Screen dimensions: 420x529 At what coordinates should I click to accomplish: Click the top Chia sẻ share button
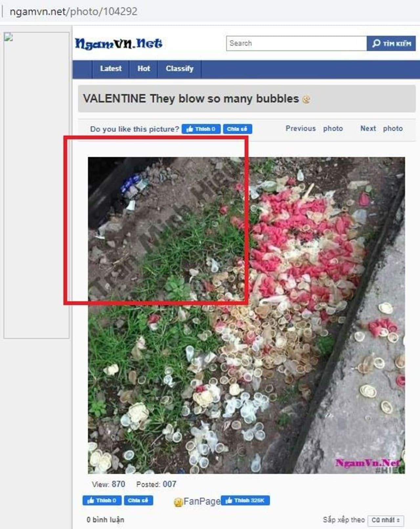[x=237, y=129]
